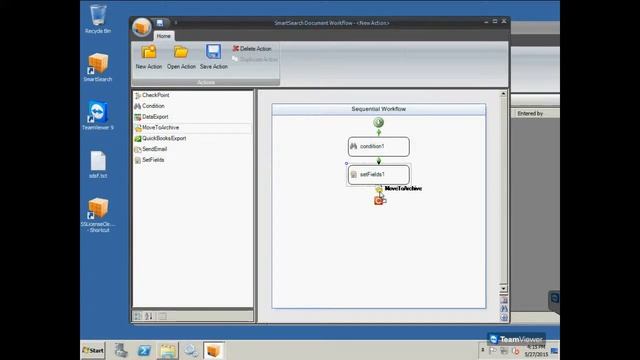Select MoveToArchive in the toolbox list
The image size is (640, 360).
point(193,128)
